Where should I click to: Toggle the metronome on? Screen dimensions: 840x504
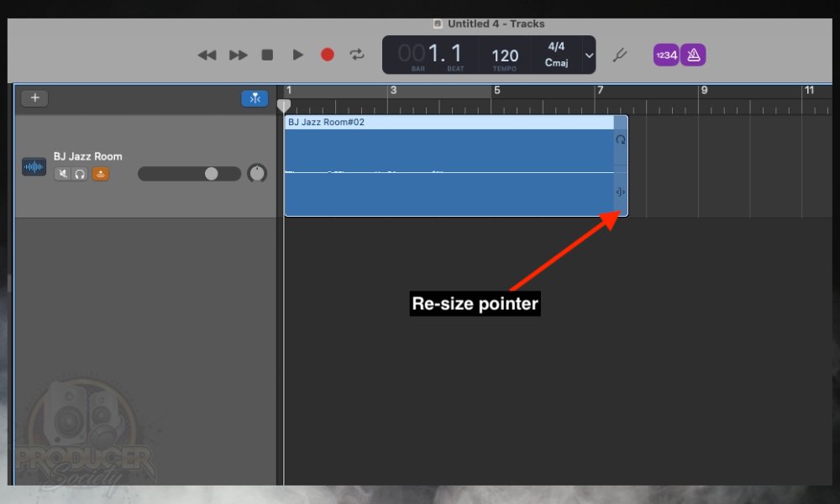click(693, 54)
